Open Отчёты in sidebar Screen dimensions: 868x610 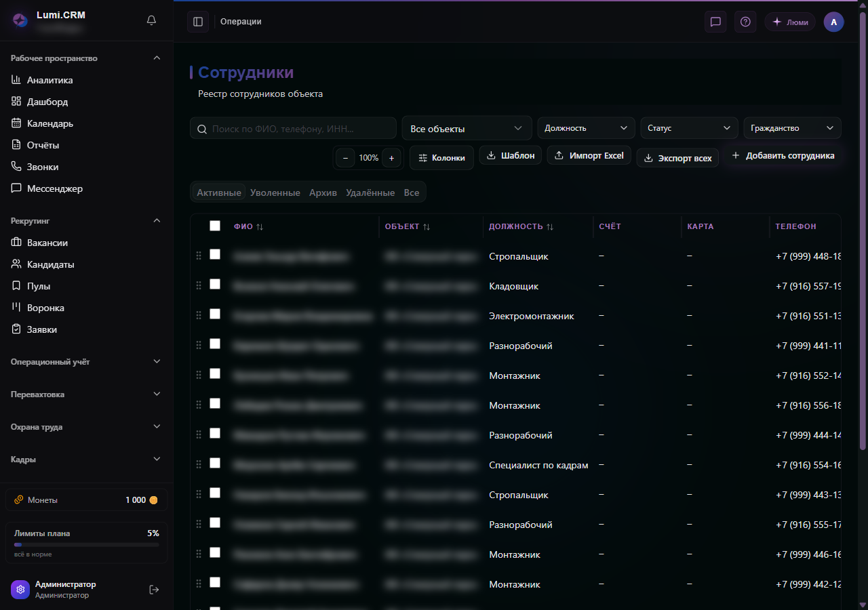point(87,145)
